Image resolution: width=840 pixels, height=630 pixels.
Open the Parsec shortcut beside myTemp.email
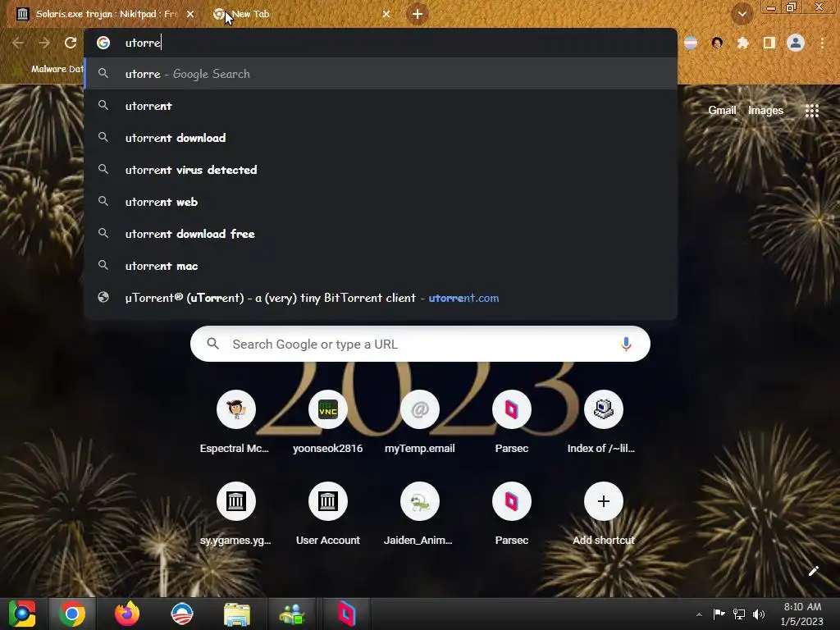512,422
